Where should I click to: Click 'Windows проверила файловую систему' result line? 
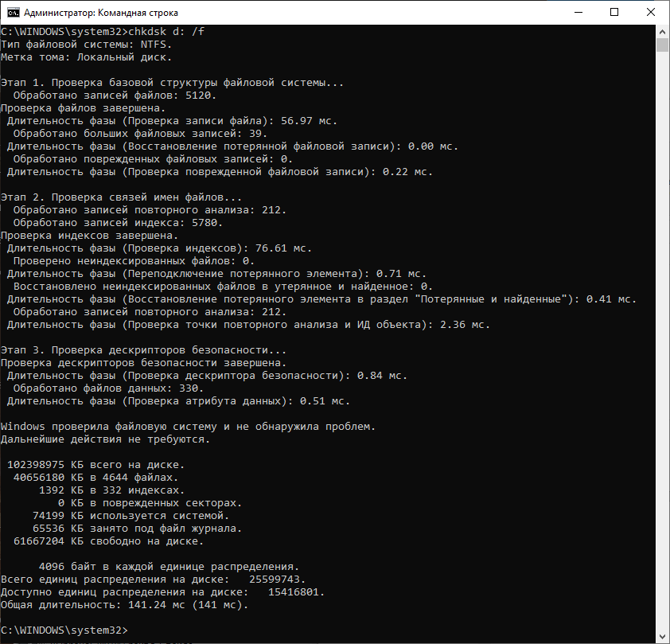click(x=188, y=427)
